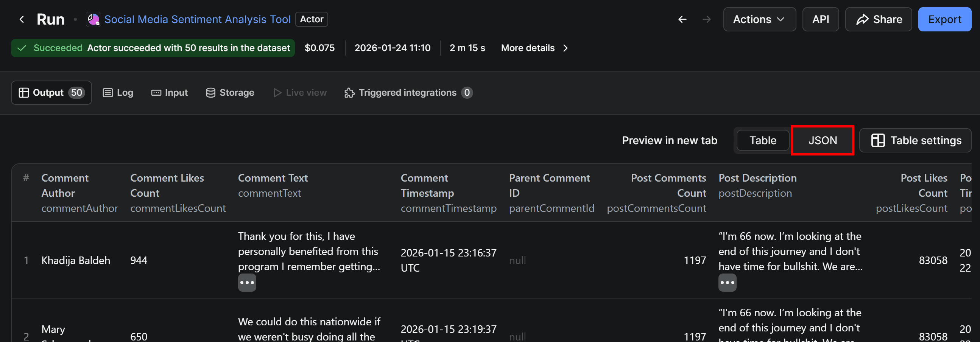Open the Output dataset table icon
Image resolution: width=980 pixels, height=342 pixels.
click(24, 92)
